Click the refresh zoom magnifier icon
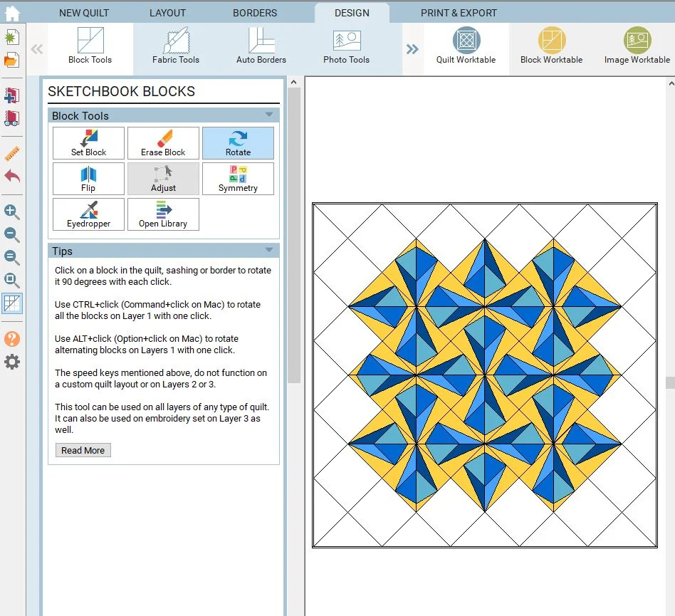The height and width of the screenshot is (616, 675). tap(11, 257)
